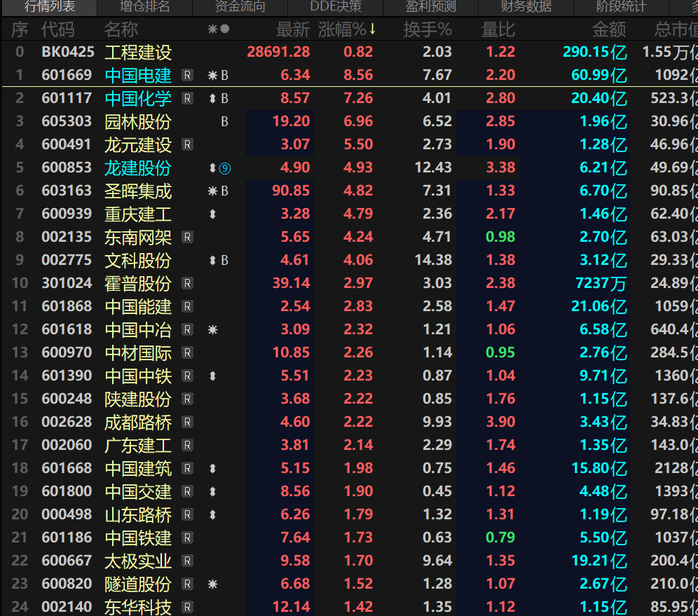Click R badge next to 太极实业
698x616 pixels.
coord(187,561)
